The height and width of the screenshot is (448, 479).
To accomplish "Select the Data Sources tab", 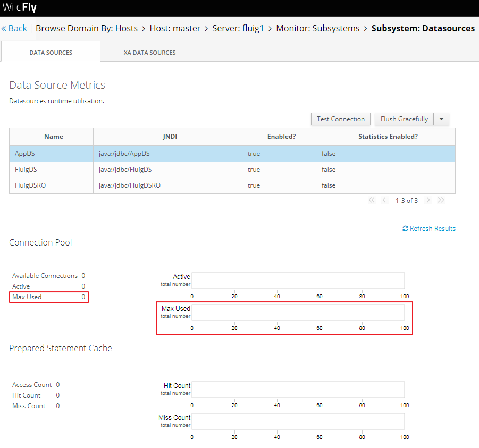I will click(x=51, y=53).
